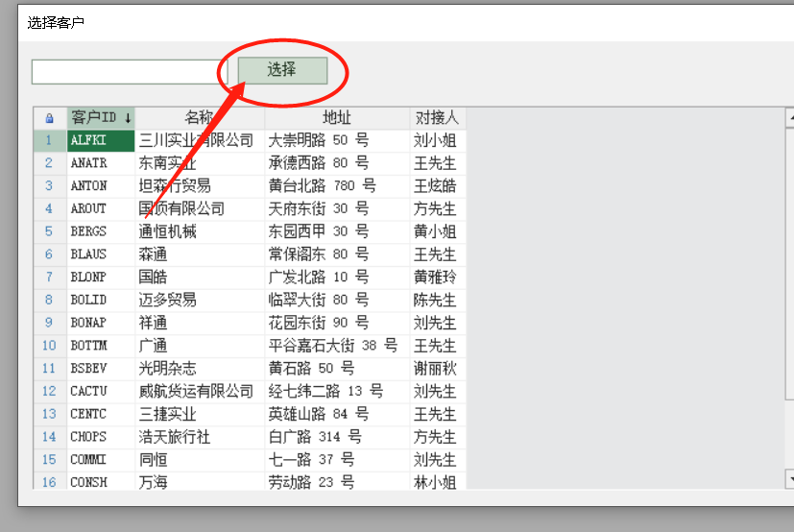Select contact cell 谢丽秋
Viewport: 794px width, 532px height.
pos(436,369)
